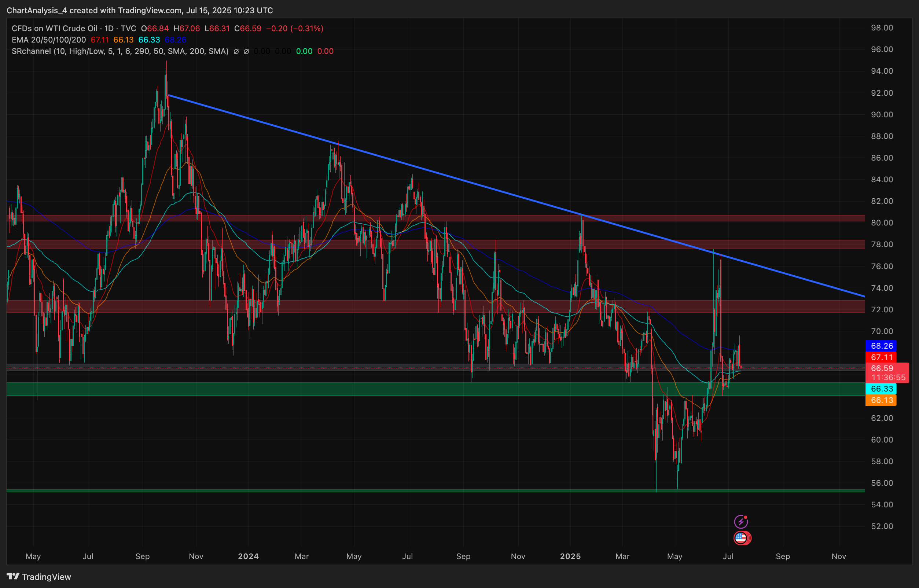Screen dimensions: 919x588
Task: Click the red 0.00 SRchannel value
Action: (325, 51)
